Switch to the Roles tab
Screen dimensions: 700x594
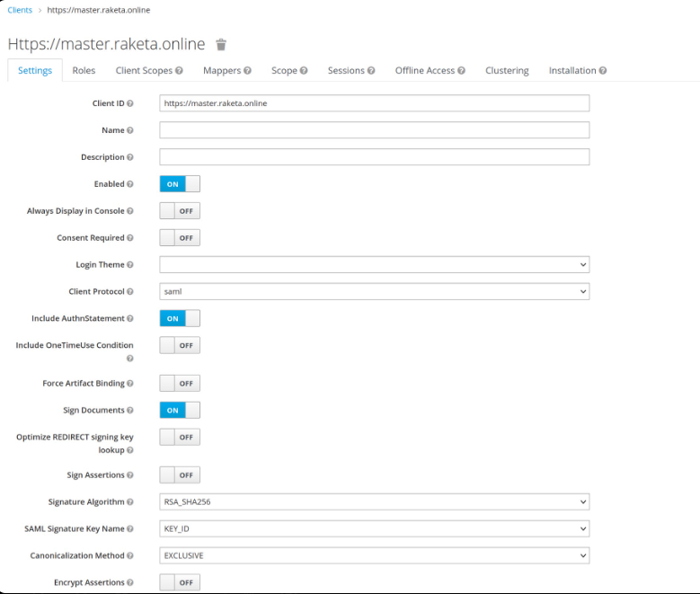tap(84, 71)
